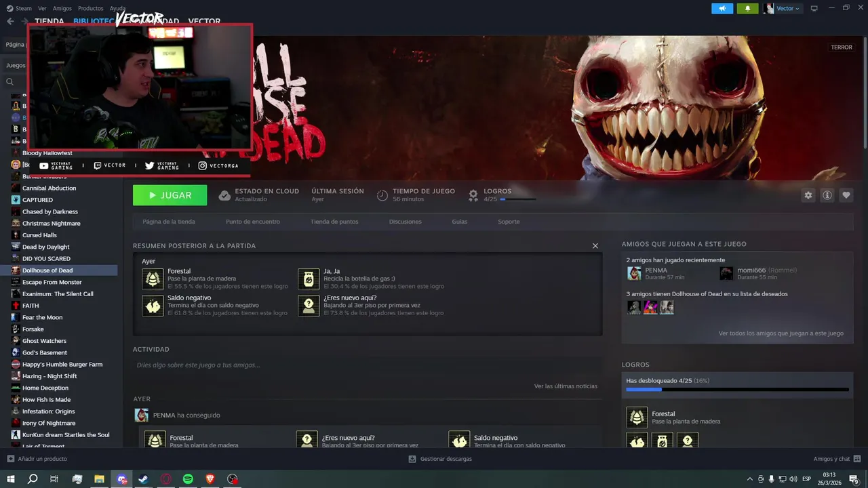Open the Productos menu
Viewport: 868px width, 488px height.
pyautogui.click(x=91, y=8)
